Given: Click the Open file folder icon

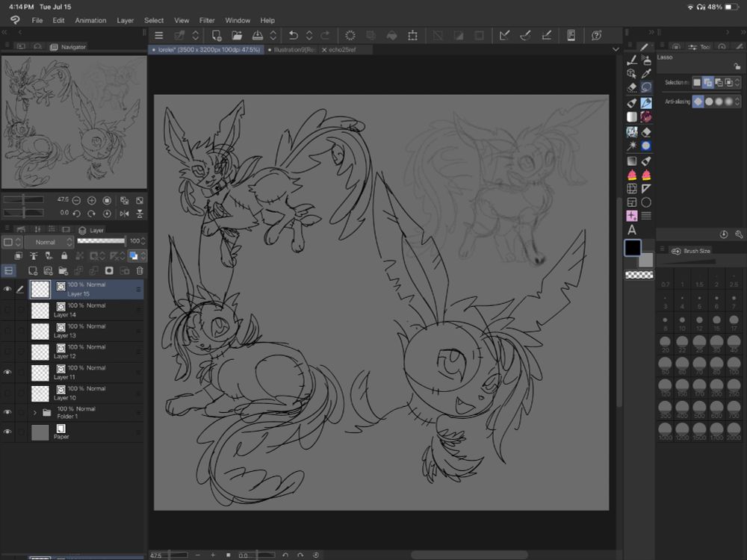Looking at the screenshot, I should pyautogui.click(x=237, y=36).
